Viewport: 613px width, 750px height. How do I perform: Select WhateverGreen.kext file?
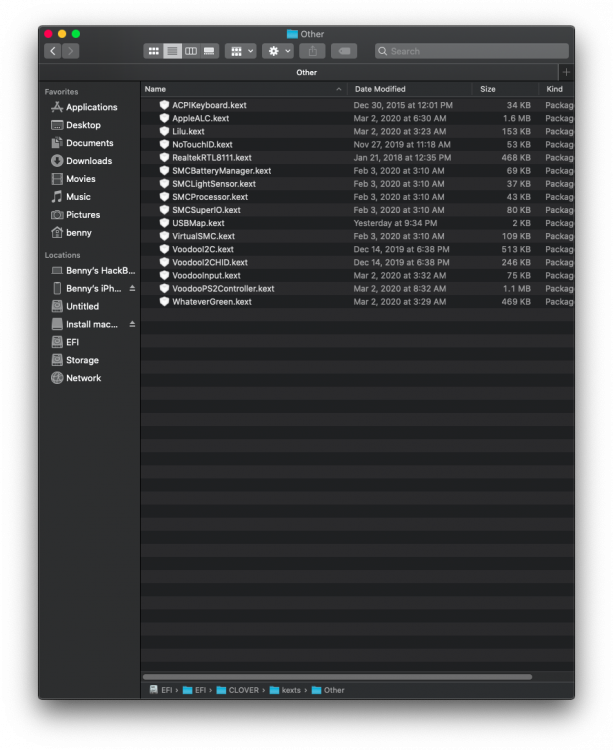point(357,302)
